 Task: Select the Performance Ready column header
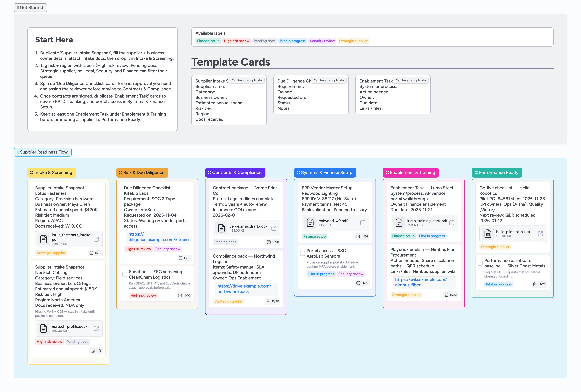tap(497, 172)
